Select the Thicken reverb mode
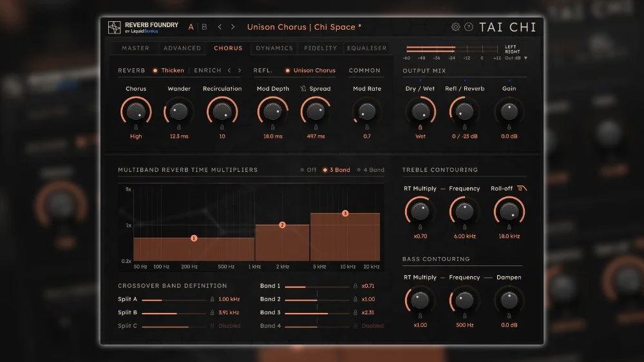 [x=168, y=70]
